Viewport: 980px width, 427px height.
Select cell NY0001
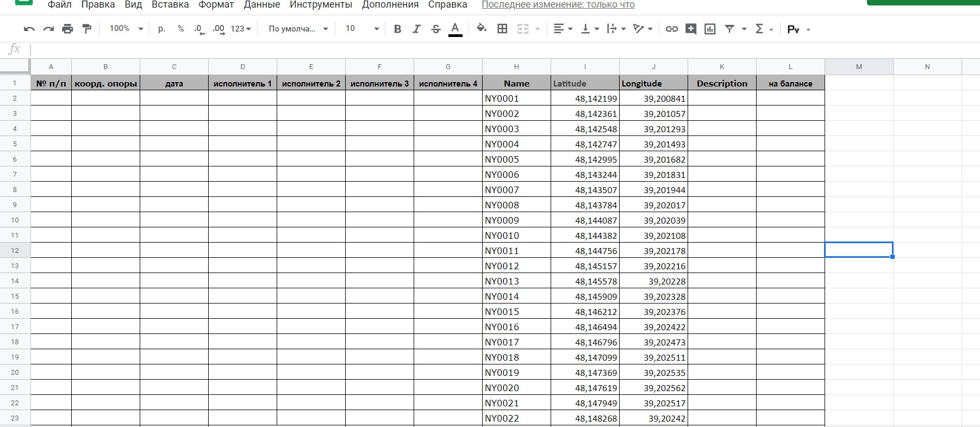[x=516, y=98]
